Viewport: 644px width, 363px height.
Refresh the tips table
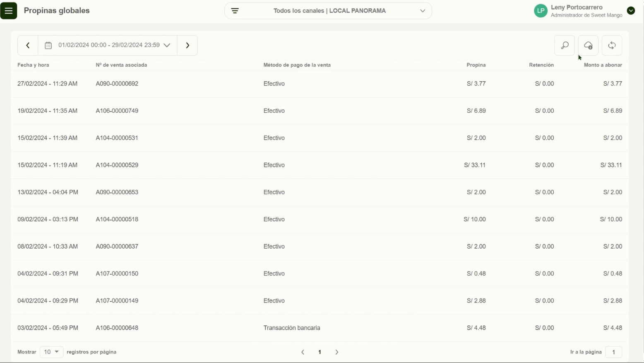point(612,45)
